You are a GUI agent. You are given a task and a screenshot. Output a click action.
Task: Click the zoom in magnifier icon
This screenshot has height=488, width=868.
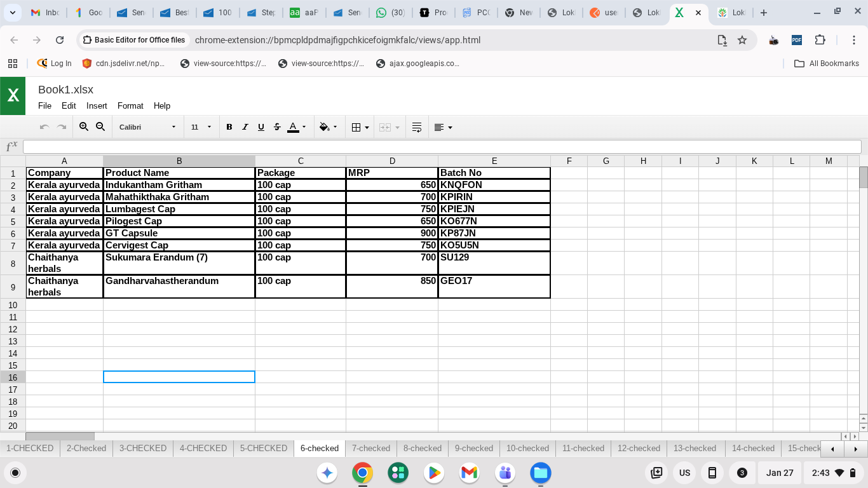tap(84, 127)
